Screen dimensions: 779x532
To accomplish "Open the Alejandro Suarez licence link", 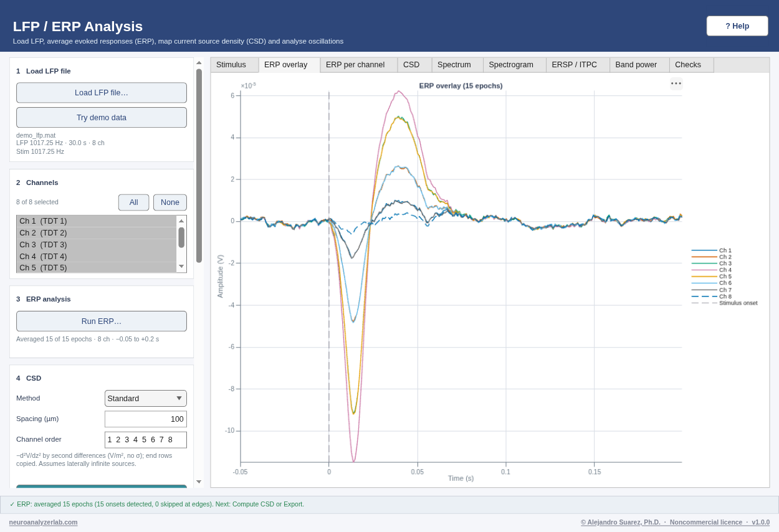I will (x=675, y=522).
